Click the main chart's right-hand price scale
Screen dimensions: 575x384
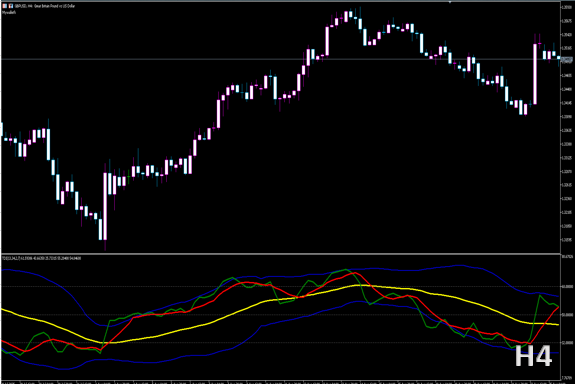[567, 127]
